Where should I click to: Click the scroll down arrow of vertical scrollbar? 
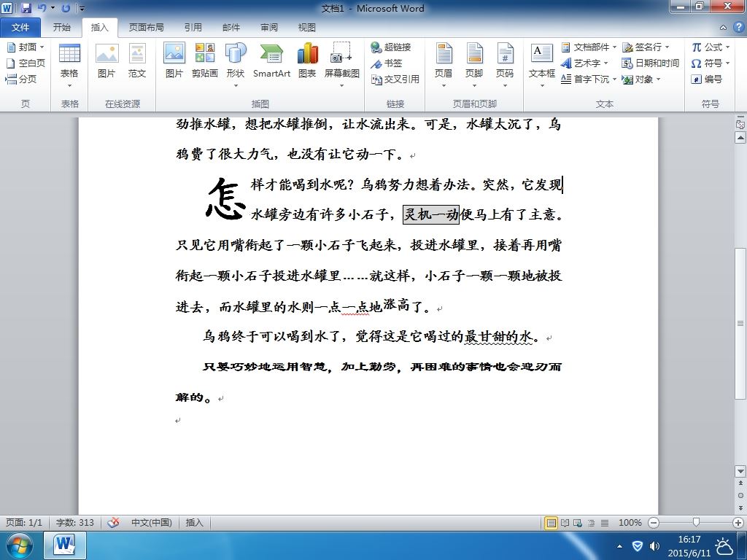coord(740,472)
